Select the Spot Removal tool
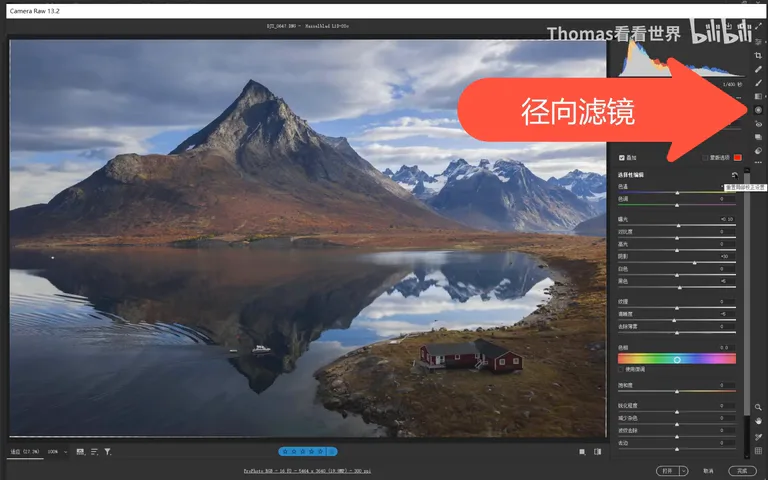The height and width of the screenshot is (480, 768). point(758,70)
